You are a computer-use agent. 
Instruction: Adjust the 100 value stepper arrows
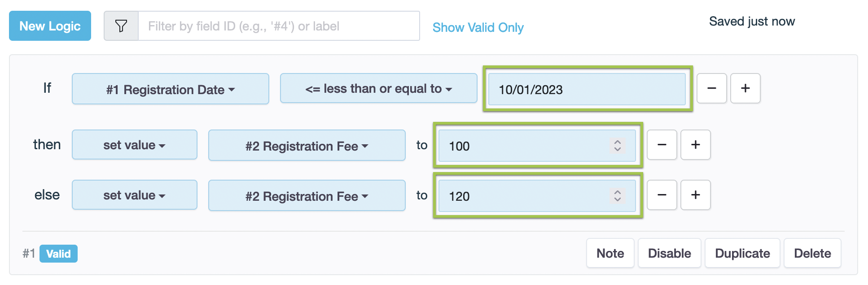pos(618,146)
